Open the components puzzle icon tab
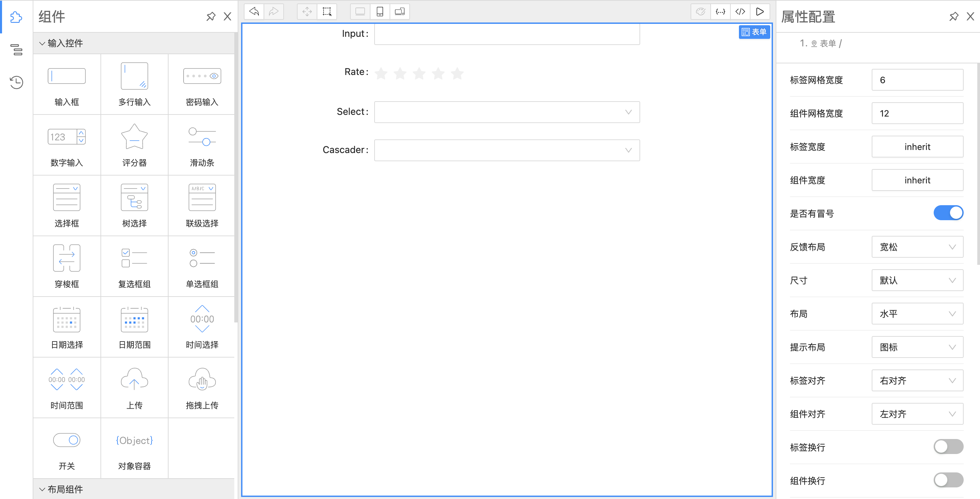 coord(16,17)
